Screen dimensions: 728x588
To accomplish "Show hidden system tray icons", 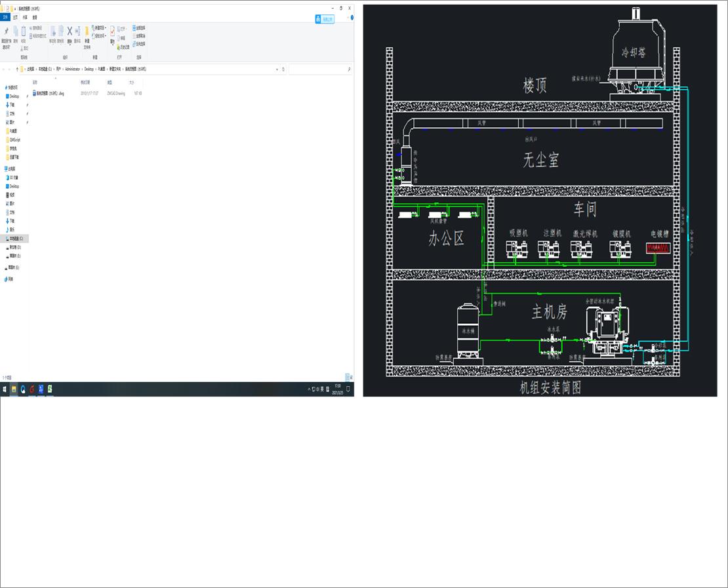I will (309, 389).
